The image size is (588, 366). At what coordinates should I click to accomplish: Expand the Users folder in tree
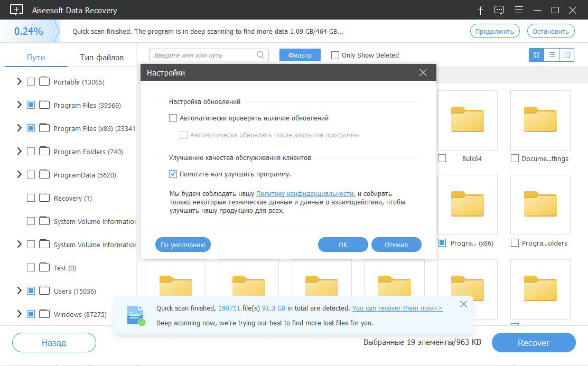pyautogui.click(x=19, y=291)
